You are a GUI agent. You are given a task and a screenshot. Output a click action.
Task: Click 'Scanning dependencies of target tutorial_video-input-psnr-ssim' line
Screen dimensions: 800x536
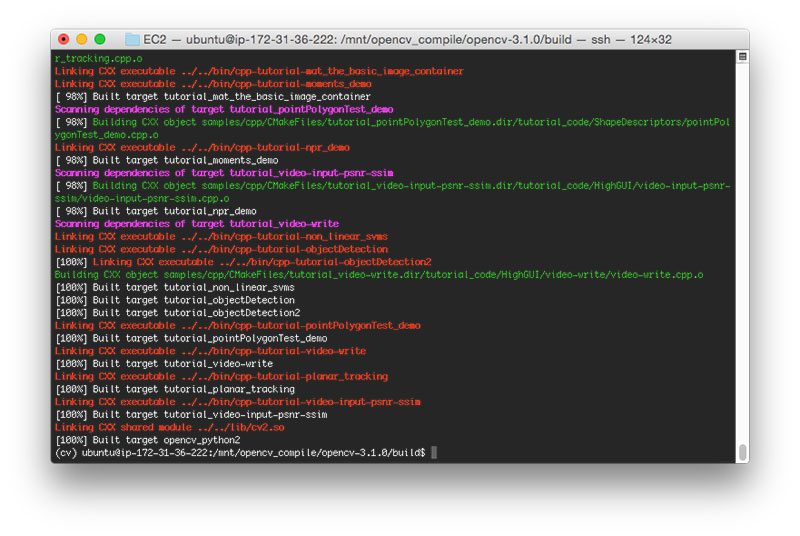(x=224, y=172)
